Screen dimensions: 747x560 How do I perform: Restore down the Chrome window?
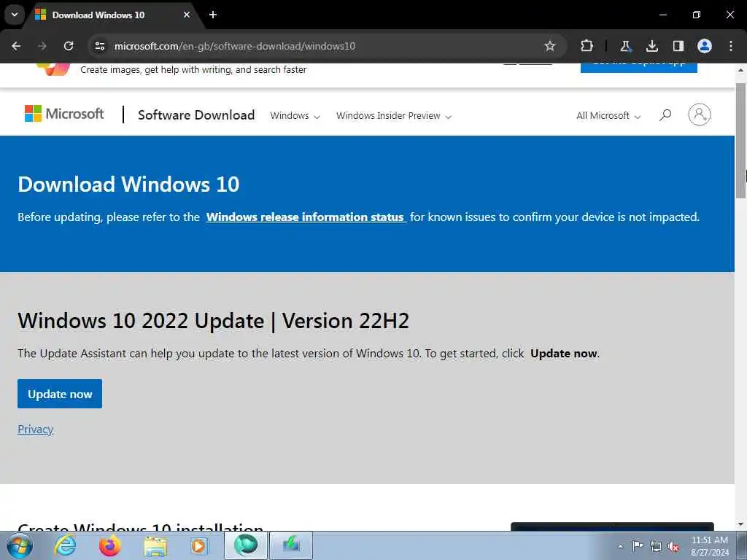coord(697,15)
